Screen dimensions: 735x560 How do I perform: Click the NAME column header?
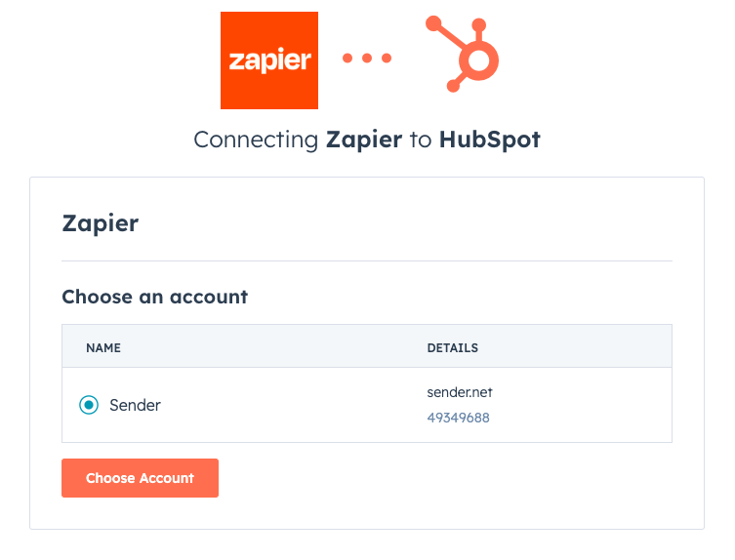(103, 347)
